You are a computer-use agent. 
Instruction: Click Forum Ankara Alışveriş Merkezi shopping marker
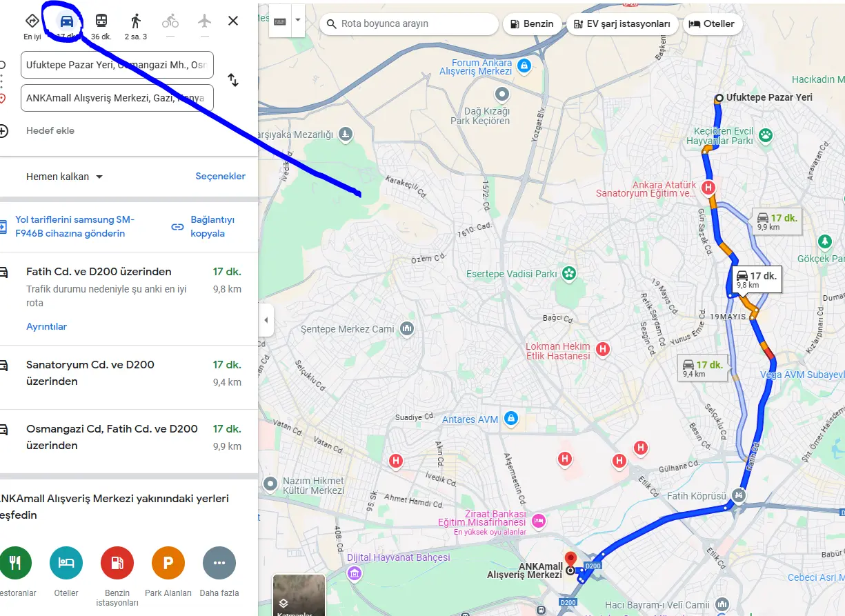(x=524, y=66)
